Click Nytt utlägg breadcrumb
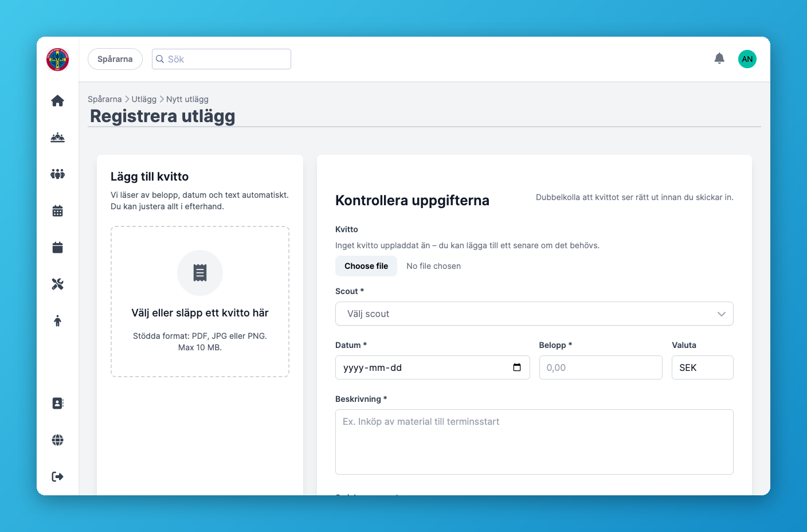Screen dimensions: 807x532 click(x=187, y=99)
